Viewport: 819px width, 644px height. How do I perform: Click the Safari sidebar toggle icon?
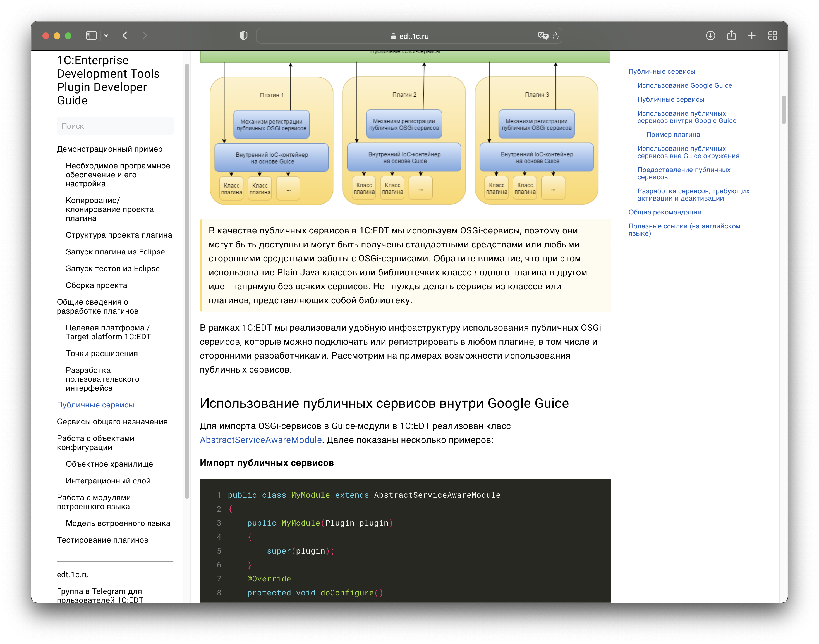(x=91, y=35)
